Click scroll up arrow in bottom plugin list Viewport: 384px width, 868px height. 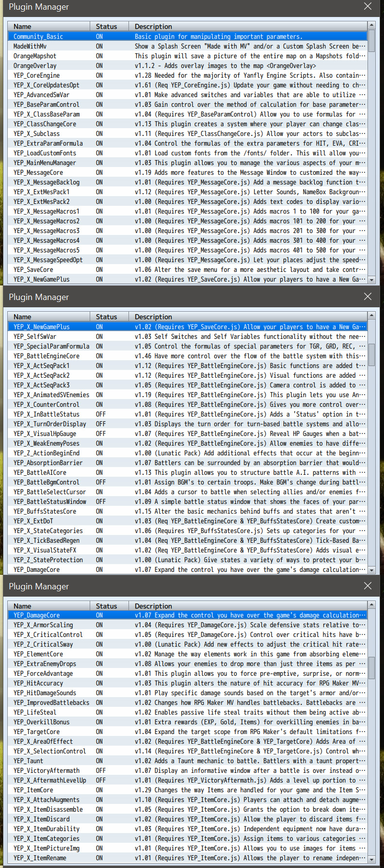[x=371, y=605]
